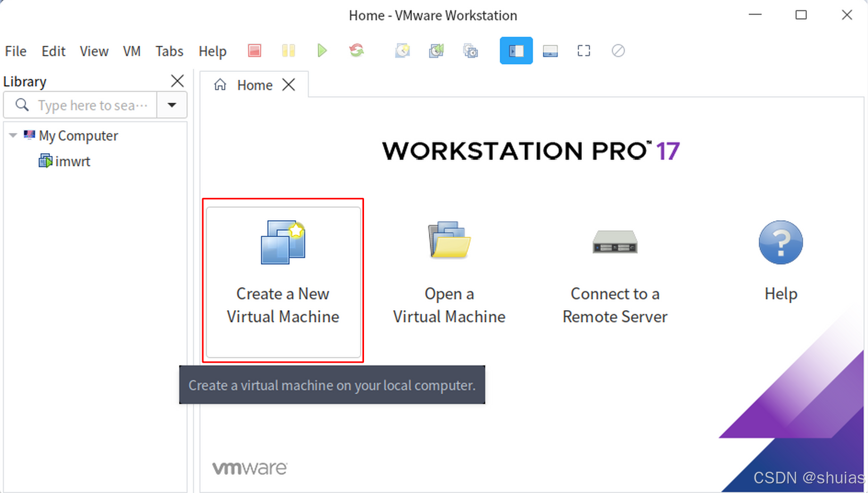
Task: Toggle the Show Library sidebar button
Action: (516, 51)
